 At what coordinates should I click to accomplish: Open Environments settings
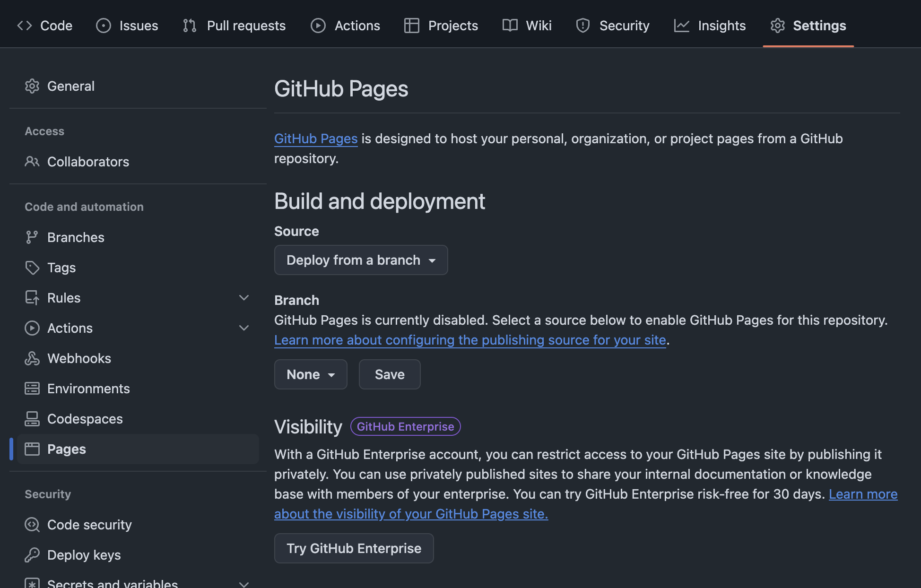click(138, 389)
